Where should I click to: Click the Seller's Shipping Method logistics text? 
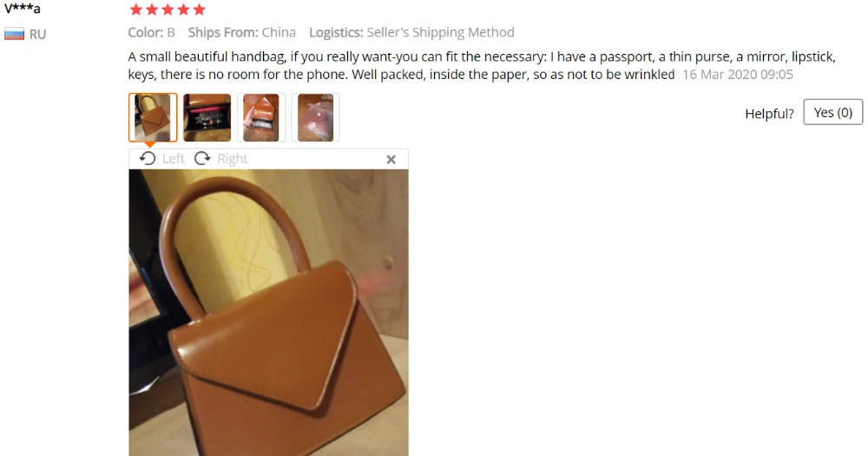[x=441, y=32]
